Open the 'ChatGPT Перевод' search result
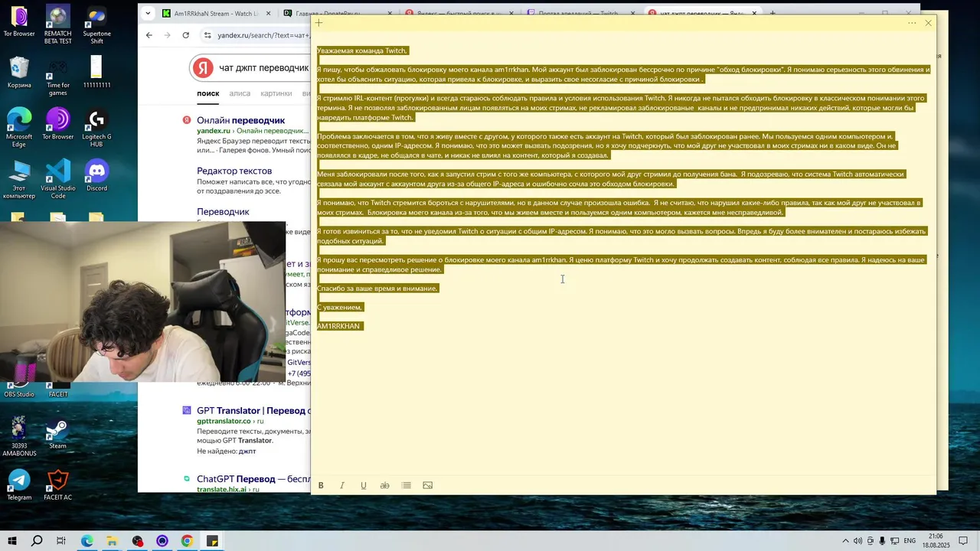The height and width of the screenshot is (551, 980). (x=253, y=479)
